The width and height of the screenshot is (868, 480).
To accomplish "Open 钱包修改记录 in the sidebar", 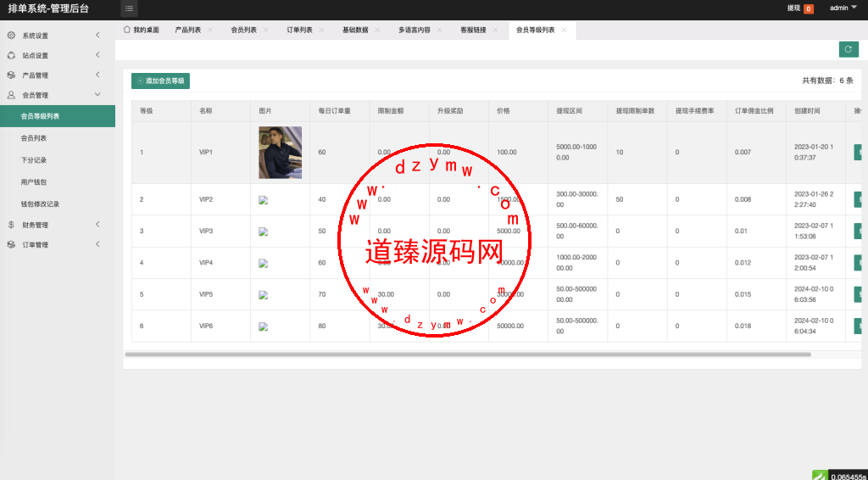I will point(58,204).
